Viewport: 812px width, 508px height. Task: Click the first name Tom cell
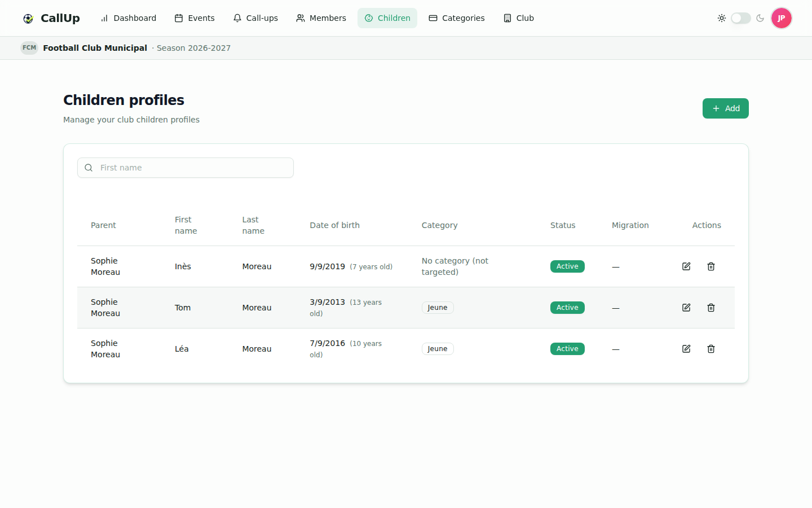[183, 308]
